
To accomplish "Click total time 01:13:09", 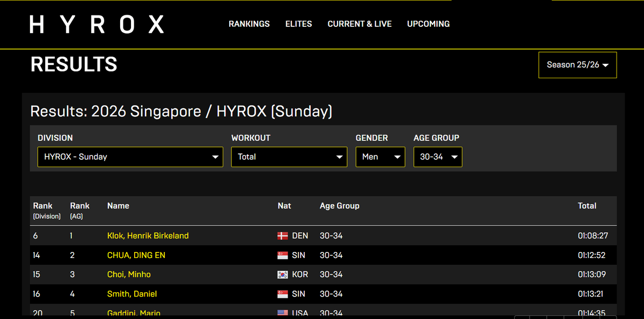I will (x=593, y=275).
